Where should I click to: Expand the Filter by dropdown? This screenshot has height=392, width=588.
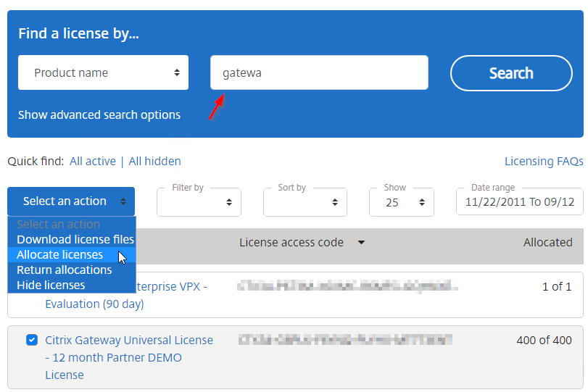click(x=199, y=202)
